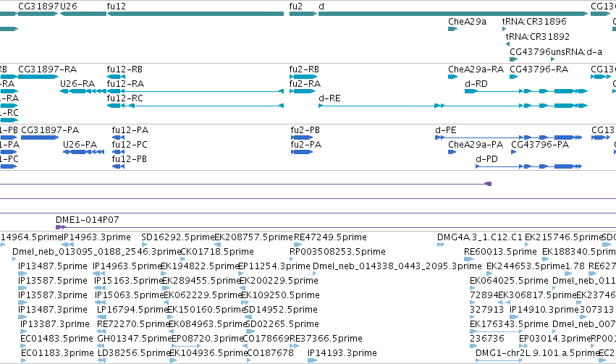Click the fu12 gene label in top track
Viewport: 616px width, 364px height.
[x=117, y=7]
